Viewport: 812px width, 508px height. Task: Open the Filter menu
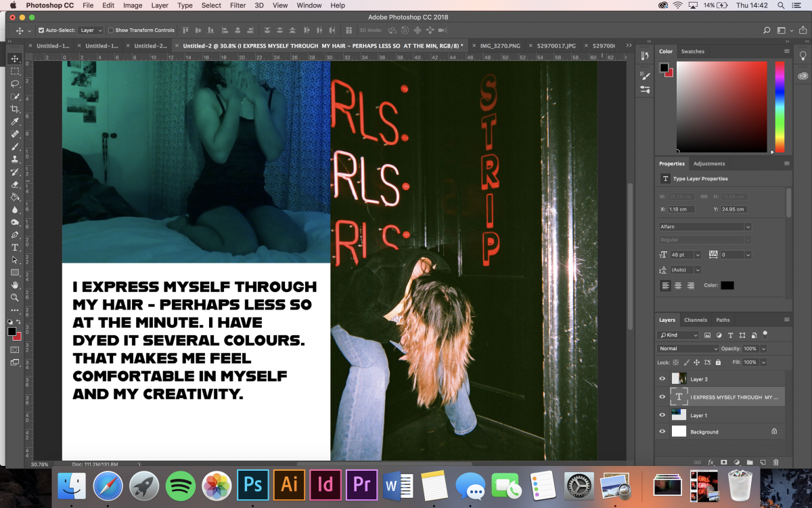238,5
